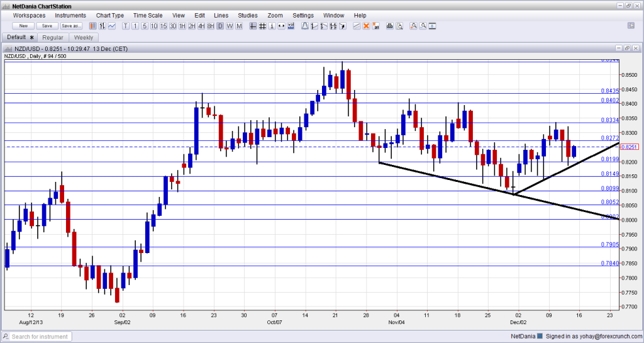Select the trend line drawing tool
The height and width of the screenshot is (343, 644).
pyautogui.click(x=314, y=26)
